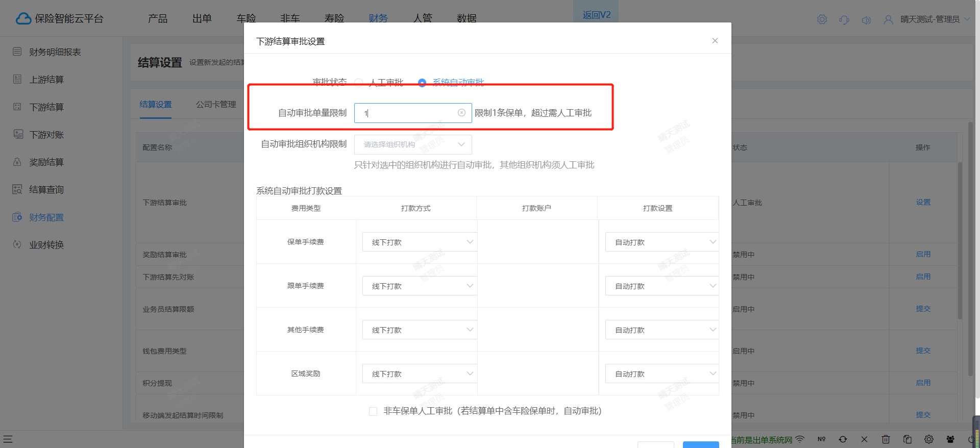Open 跟单手续费 打款设置 dropdown
This screenshot has height=448, width=980.
pos(662,286)
